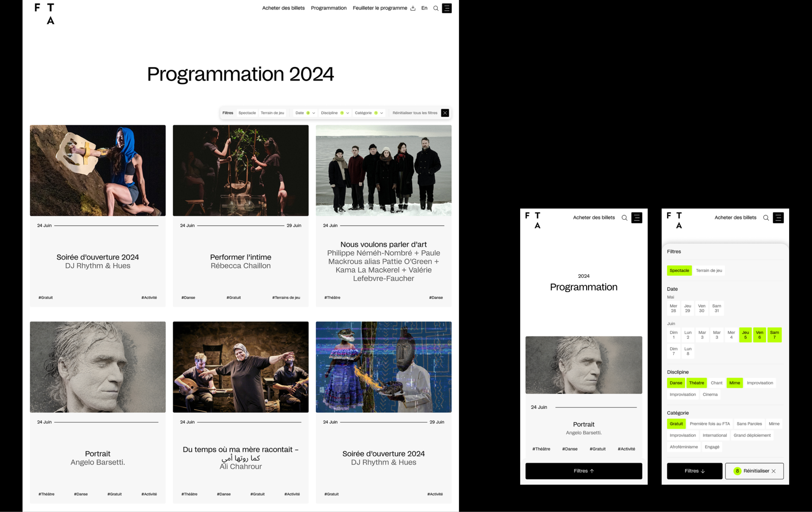Image resolution: width=812 pixels, height=512 pixels.
Task: Click search icon on Portrait mobile view
Action: click(x=624, y=217)
